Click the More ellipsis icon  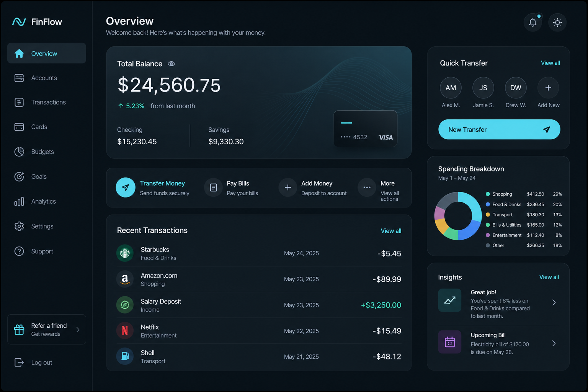pos(367,188)
